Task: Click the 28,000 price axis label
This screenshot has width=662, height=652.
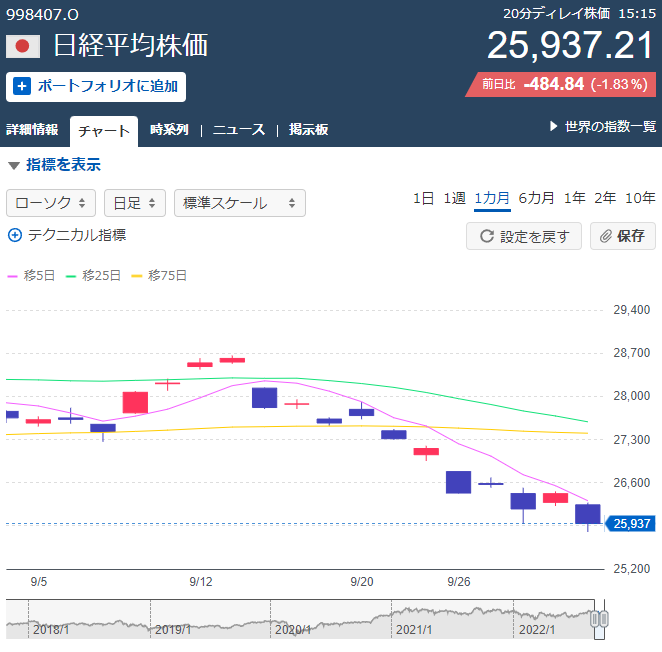Action: tap(632, 396)
